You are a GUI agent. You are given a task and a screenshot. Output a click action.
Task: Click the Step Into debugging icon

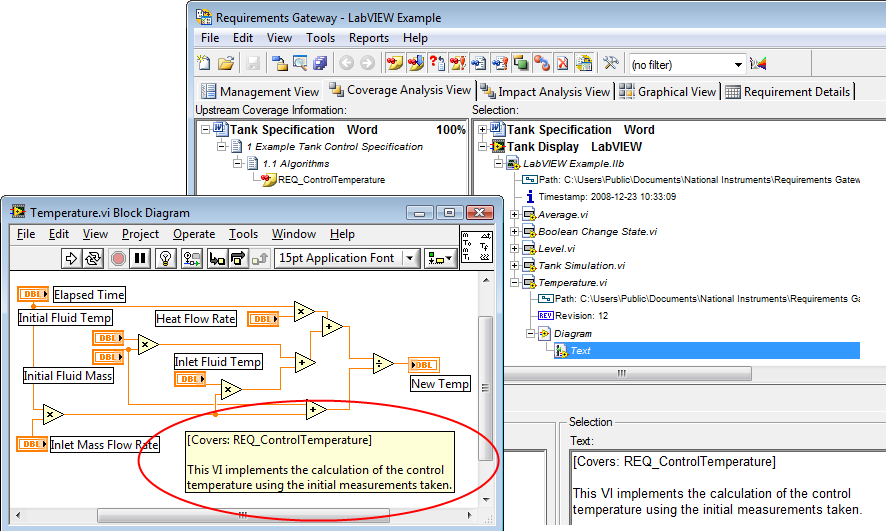(216, 258)
